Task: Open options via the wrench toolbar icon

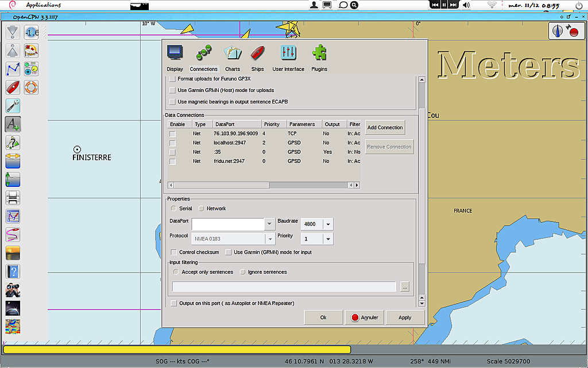Action: [x=13, y=106]
